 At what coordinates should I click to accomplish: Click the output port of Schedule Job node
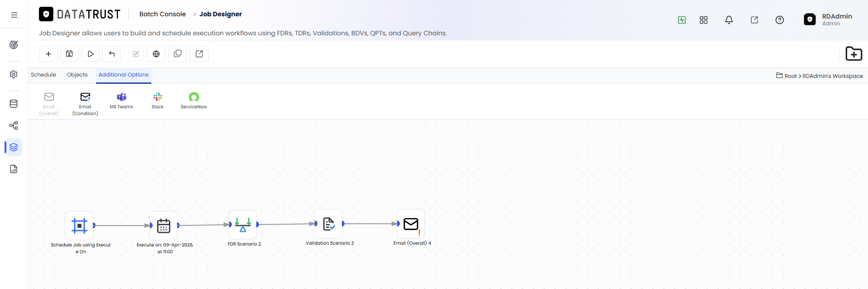point(94,225)
